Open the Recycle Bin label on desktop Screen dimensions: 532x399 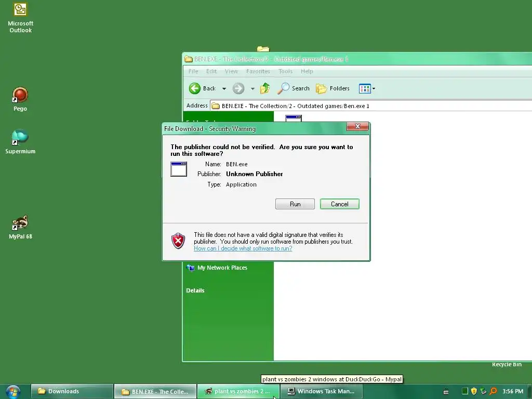pos(507,364)
